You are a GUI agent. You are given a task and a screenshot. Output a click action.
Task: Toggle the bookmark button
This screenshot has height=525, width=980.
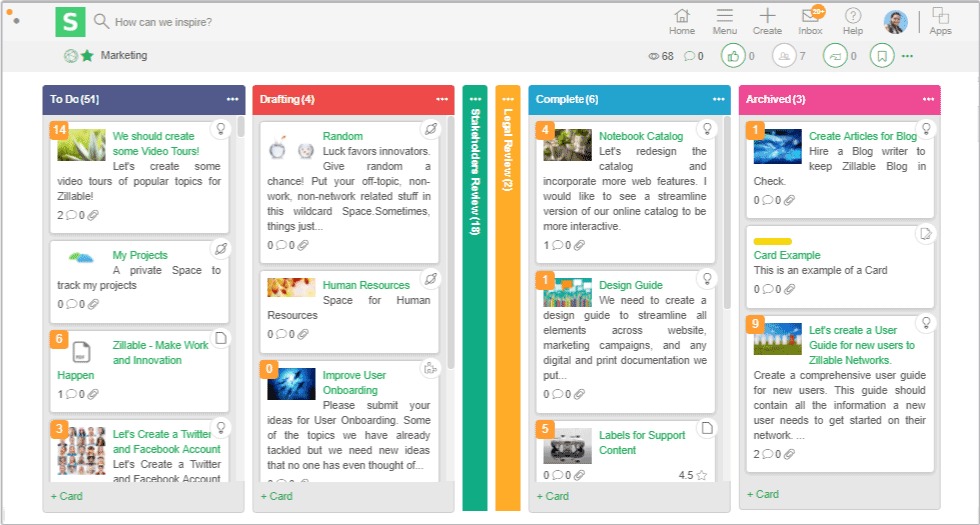[882, 56]
